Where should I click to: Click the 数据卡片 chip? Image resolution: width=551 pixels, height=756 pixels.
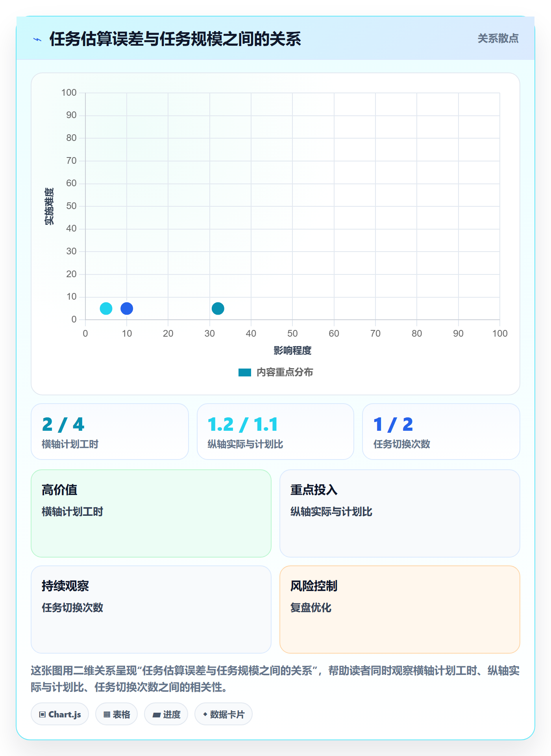pyautogui.click(x=224, y=714)
